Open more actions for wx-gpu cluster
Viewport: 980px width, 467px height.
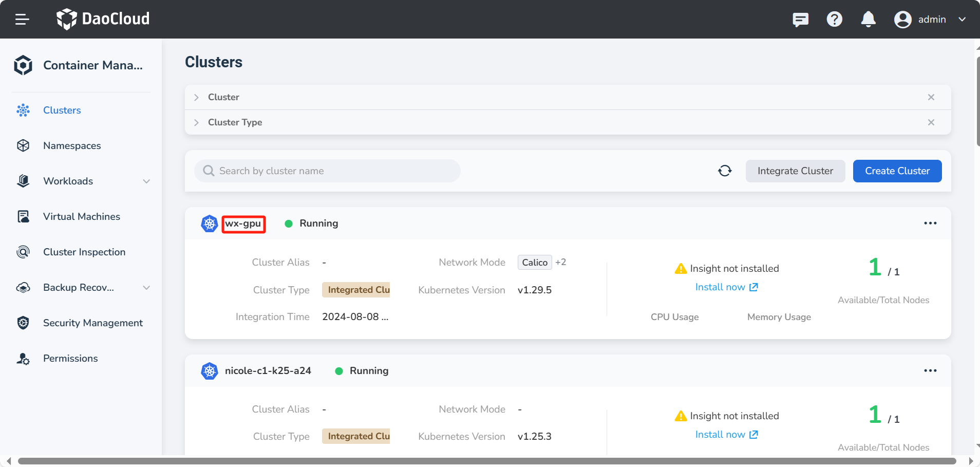point(930,223)
